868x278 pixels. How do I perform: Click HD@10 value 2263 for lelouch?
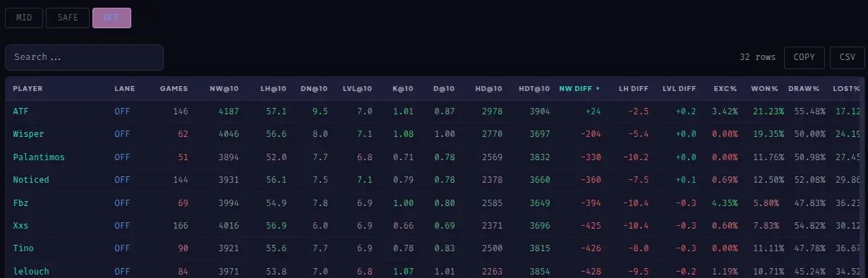(493, 271)
